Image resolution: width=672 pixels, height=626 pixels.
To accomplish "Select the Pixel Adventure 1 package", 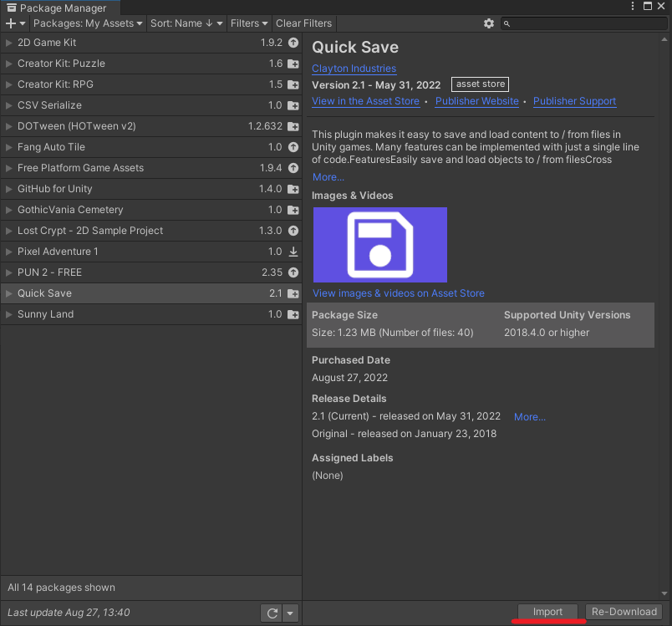I will click(150, 252).
